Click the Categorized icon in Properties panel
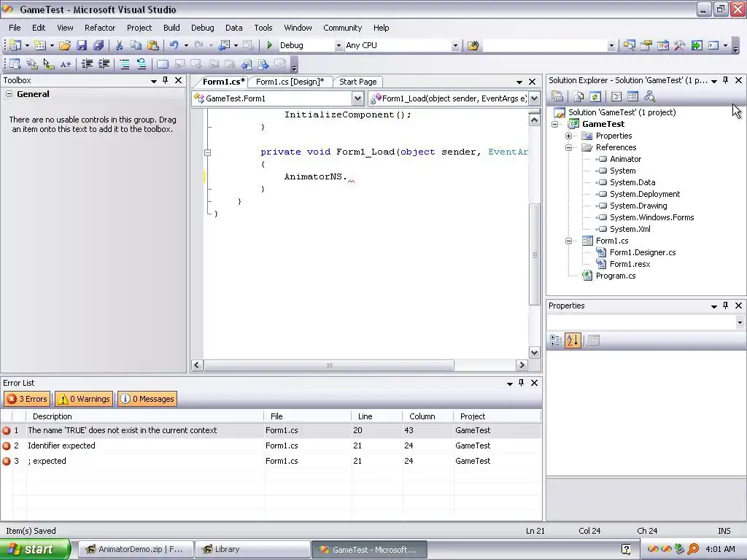Image resolution: width=747 pixels, height=560 pixels. click(x=555, y=341)
